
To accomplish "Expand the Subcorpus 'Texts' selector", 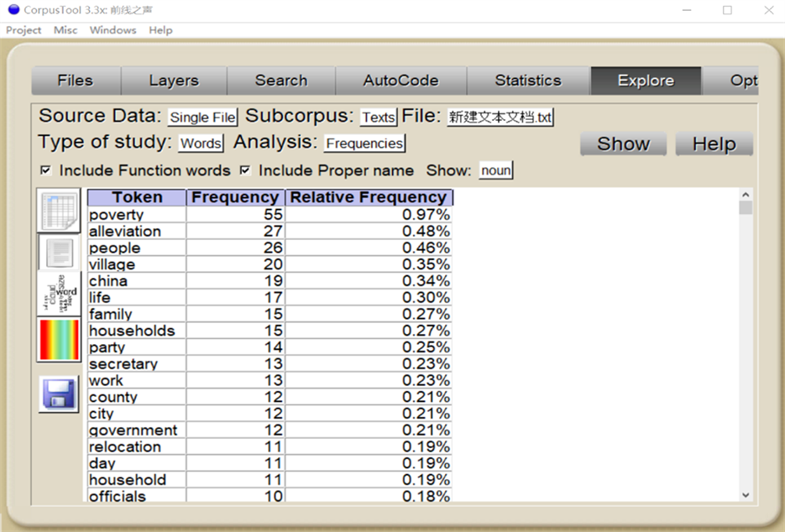I will point(378,117).
